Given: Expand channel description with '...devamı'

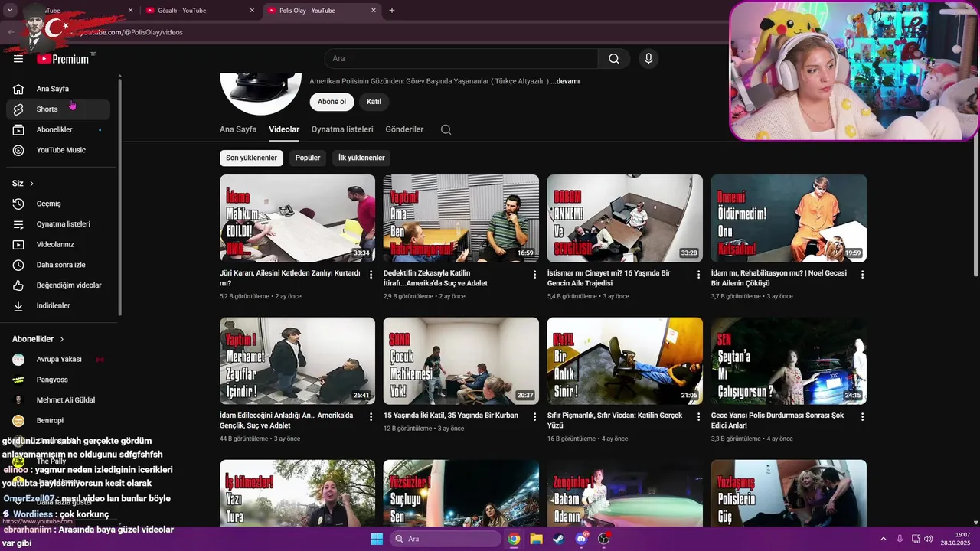Looking at the screenshot, I should point(565,81).
